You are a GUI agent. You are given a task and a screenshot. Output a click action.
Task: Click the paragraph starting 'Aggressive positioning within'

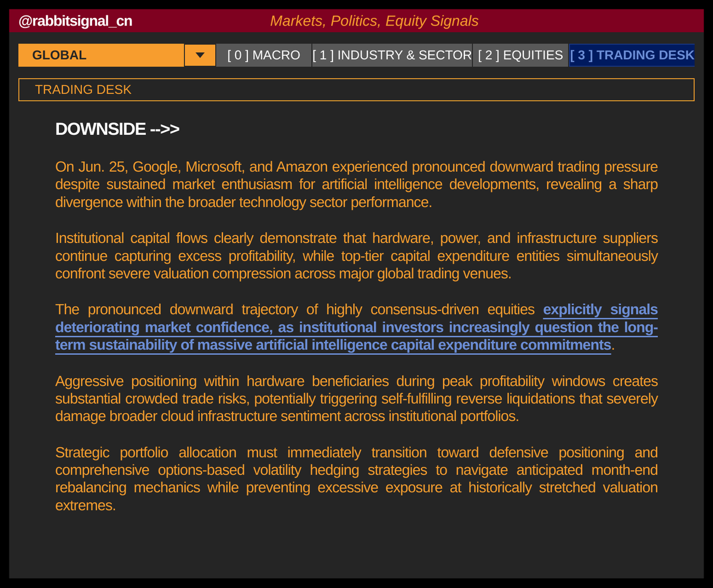coord(357,398)
